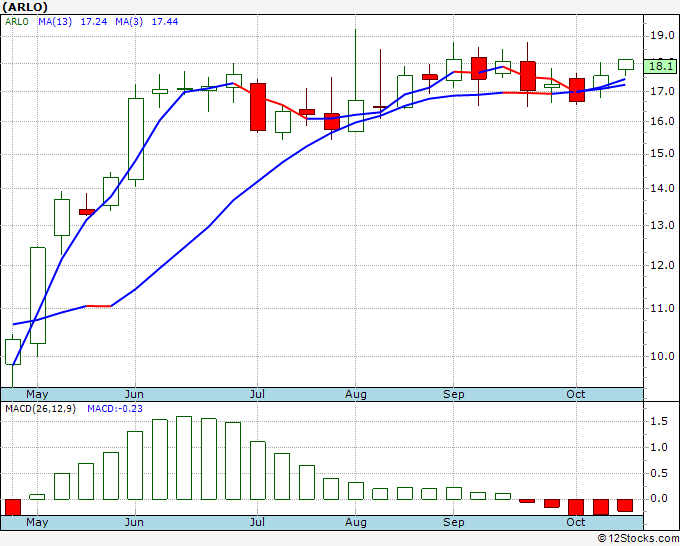
Task: Click the 17.24 moving average value
Action: pos(94,22)
